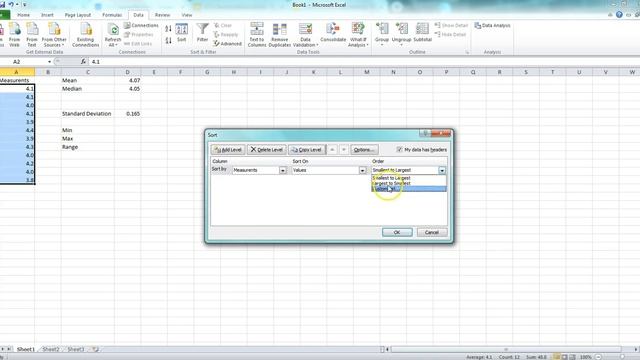The height and width of the screenshot is (360, 640).
Task: Open the What-If Analysis menu
Action: [358, 34]
